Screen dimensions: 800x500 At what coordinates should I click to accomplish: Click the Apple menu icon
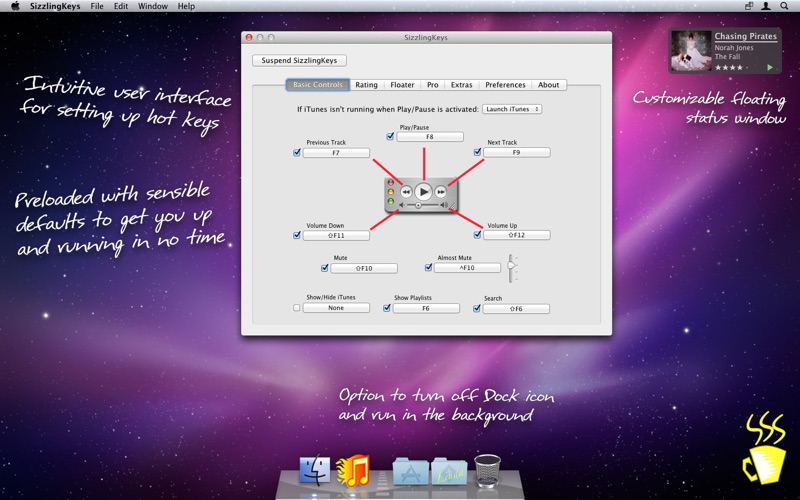[15, 6]
